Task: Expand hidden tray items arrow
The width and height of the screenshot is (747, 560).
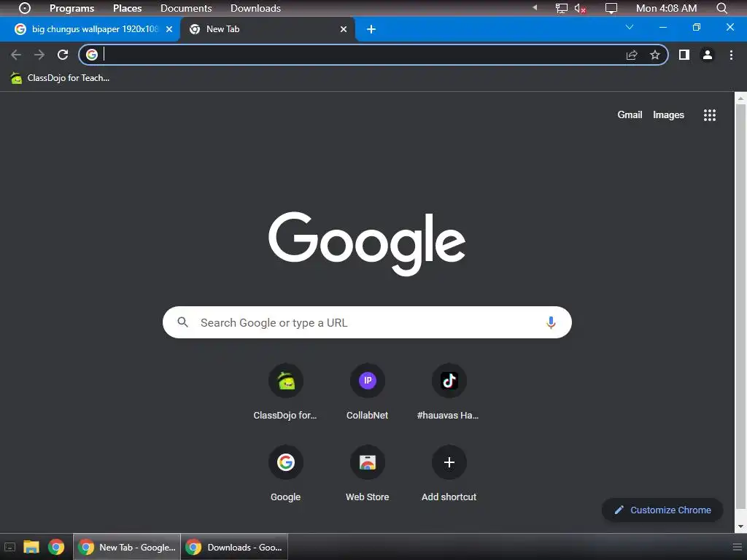Action: tap(535, 7)
